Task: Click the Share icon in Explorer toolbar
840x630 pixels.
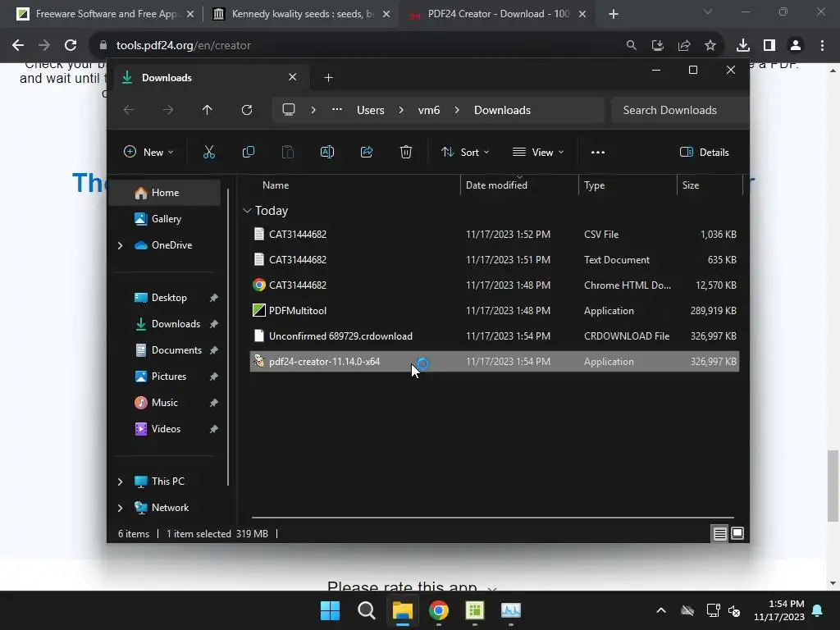Action: (x=367, y=152)
